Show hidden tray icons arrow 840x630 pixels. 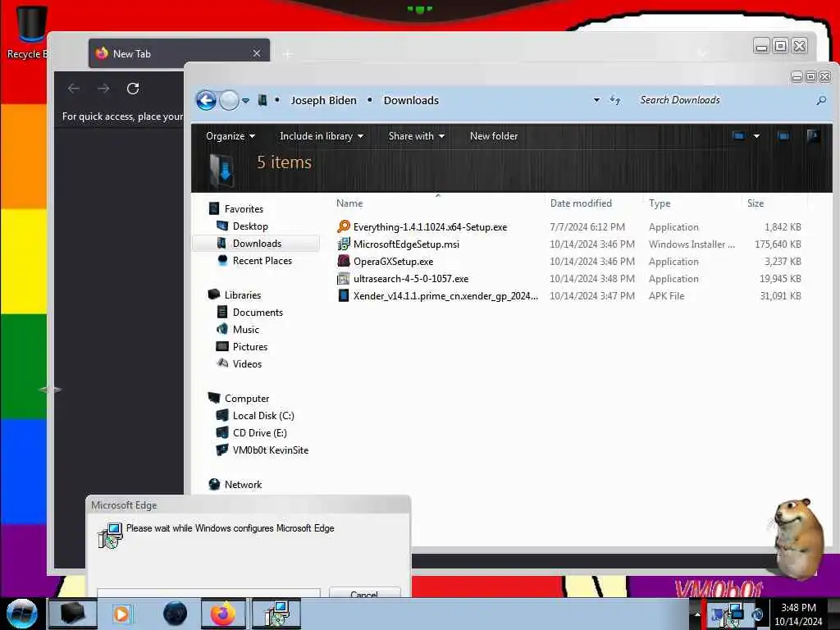click(697, 614)
